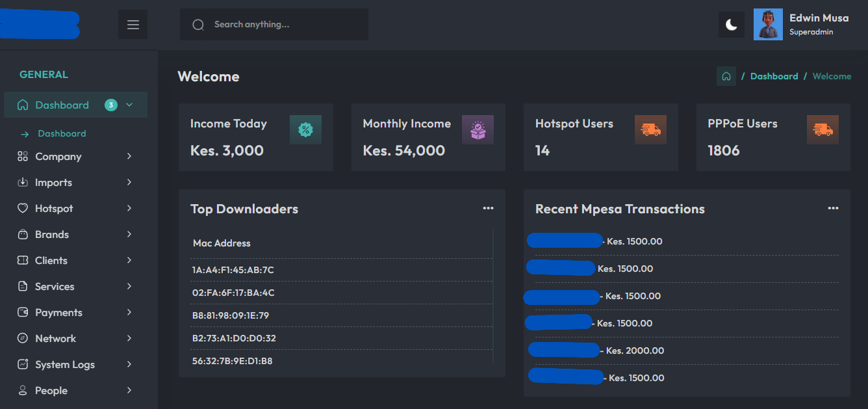Viewport: 868px width, 409px height.
Task: Click the hamburger menu icon
Action: [x=133, y=25]
